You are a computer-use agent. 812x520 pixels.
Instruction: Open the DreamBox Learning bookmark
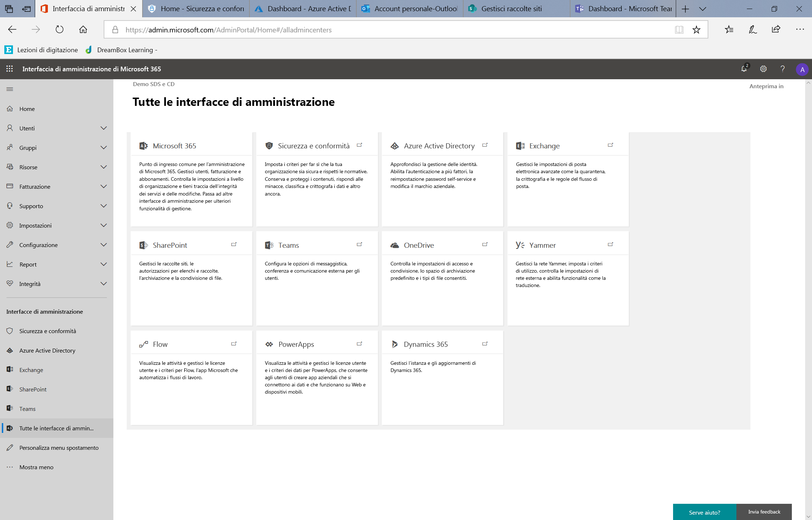(121, 50)
